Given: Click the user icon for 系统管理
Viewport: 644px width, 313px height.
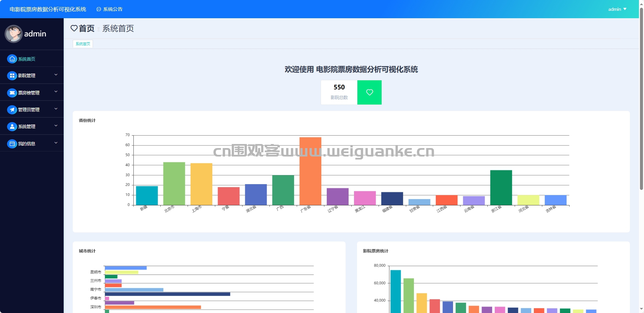Looking at the screenshot, I should click(12, 126).
